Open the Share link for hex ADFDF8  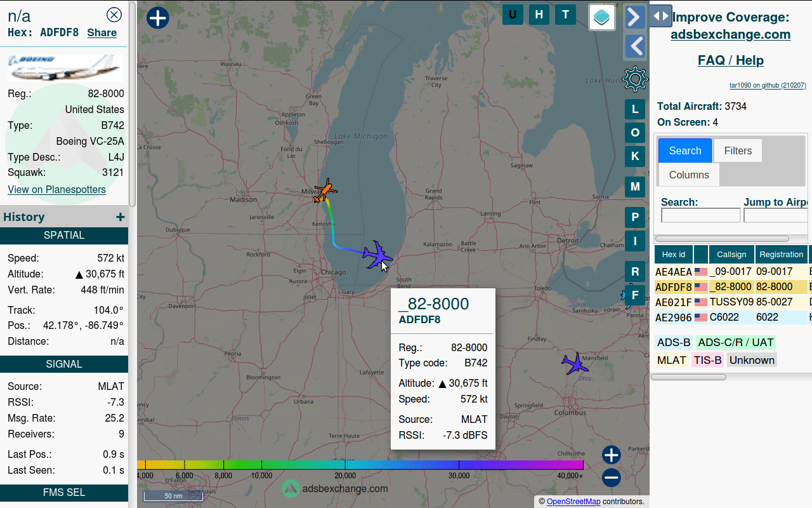102,33
